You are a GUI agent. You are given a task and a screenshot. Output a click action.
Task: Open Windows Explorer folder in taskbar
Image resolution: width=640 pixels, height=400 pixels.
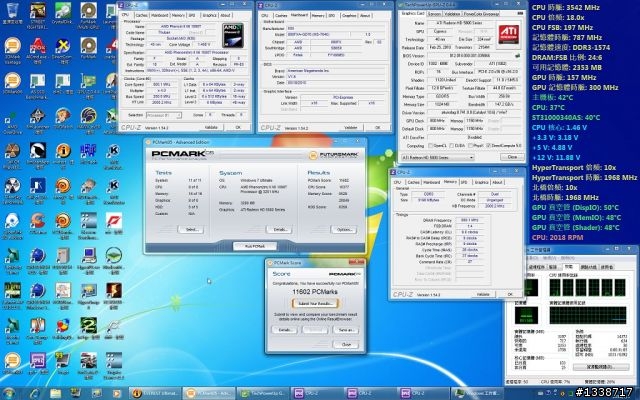55,393
